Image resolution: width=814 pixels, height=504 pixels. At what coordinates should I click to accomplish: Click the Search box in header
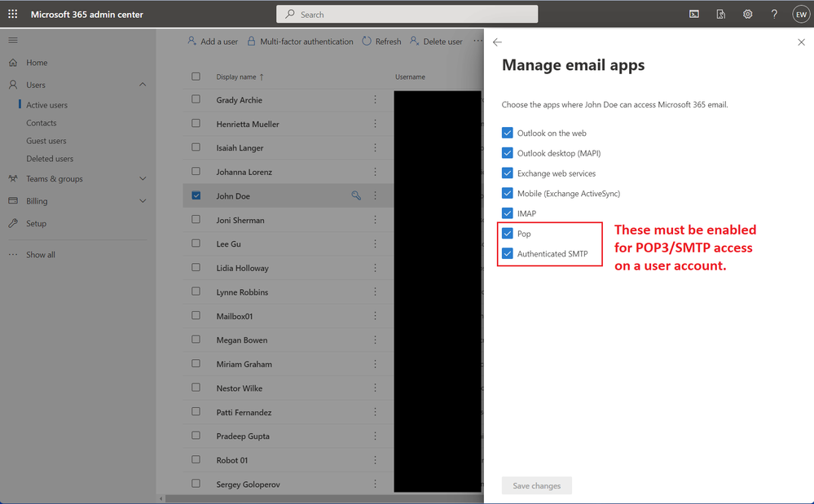coord(407,14)
